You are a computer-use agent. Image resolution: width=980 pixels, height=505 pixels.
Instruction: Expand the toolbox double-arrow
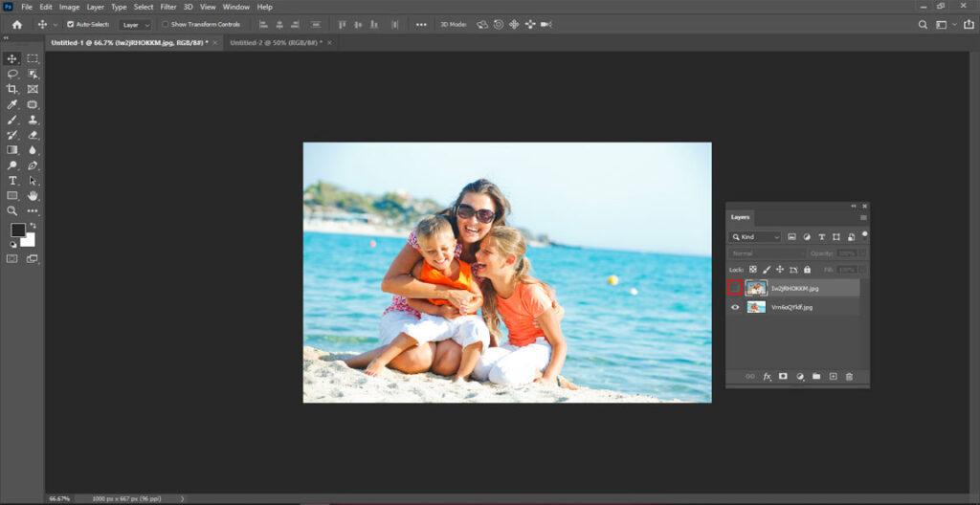[x=7, y=38]
